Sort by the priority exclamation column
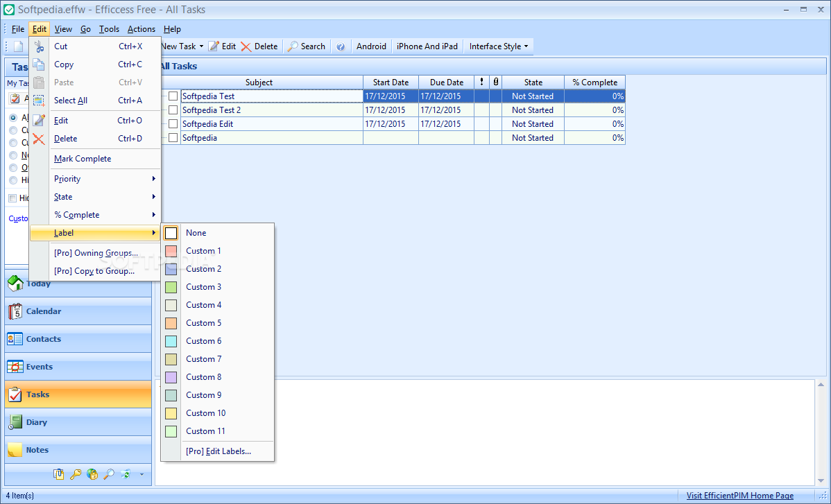Image resolution: width=831 pixels, height=504 pixels. pos(482,82)
